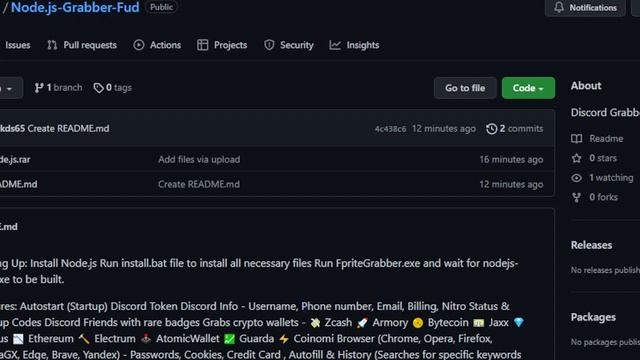
Task: Click the Insights graph icon
Action: pyautogui.click(x=335, y=45)
